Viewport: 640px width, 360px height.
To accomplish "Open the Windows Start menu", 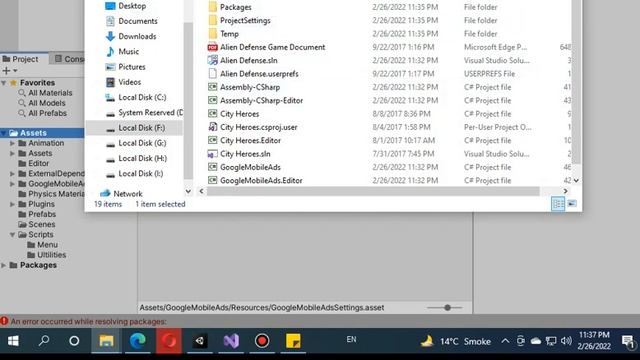I will [13, 341].
